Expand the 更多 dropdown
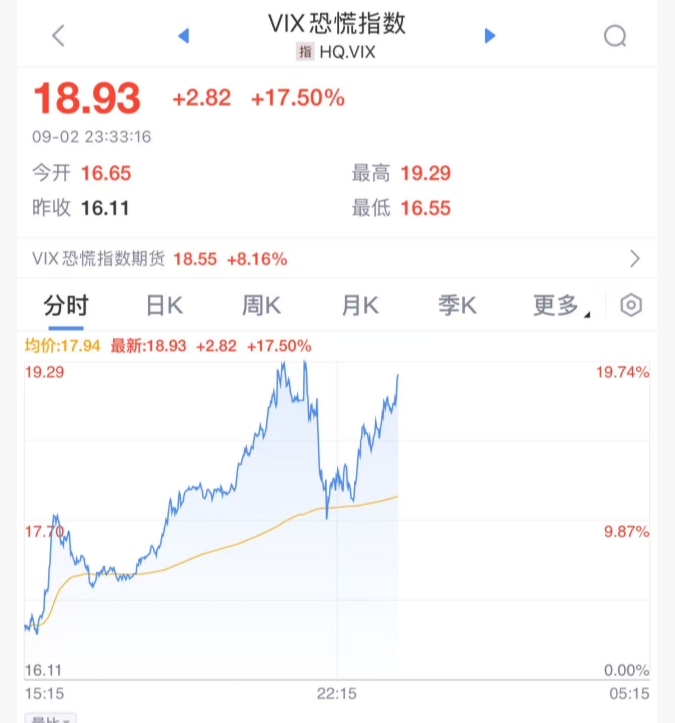 pos(561,305)
